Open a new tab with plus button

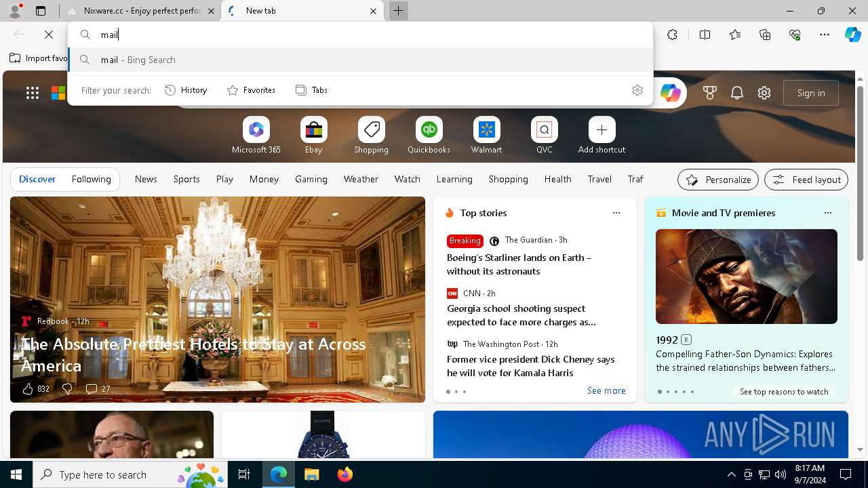(x=399, y=11)
